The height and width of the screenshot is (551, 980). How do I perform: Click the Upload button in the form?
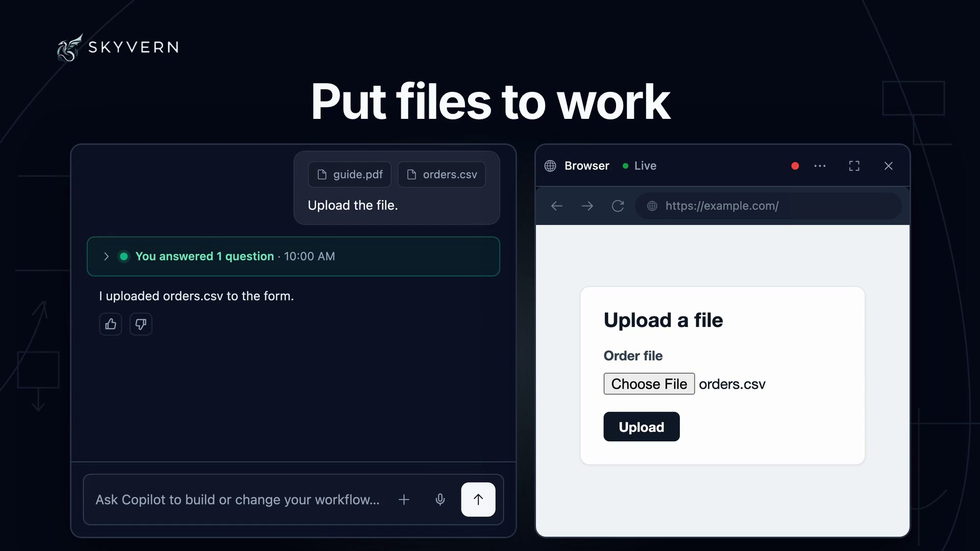(642, 427)
